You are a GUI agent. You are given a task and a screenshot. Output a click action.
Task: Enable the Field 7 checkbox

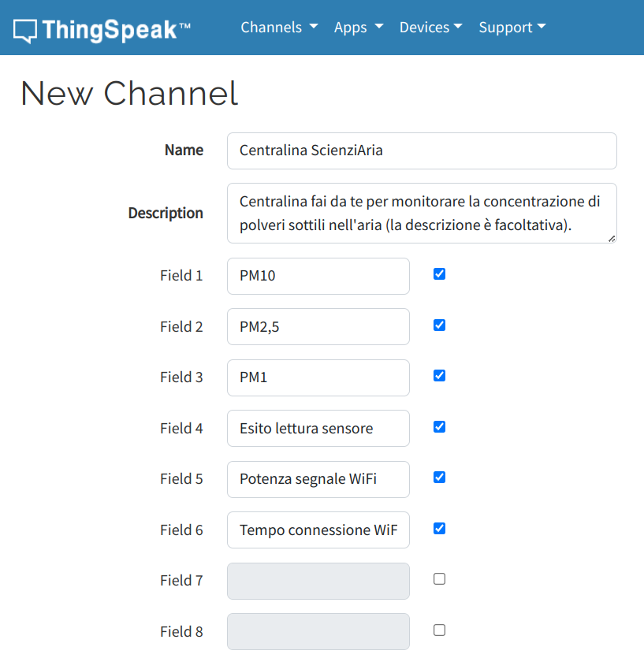pos(439,578)
